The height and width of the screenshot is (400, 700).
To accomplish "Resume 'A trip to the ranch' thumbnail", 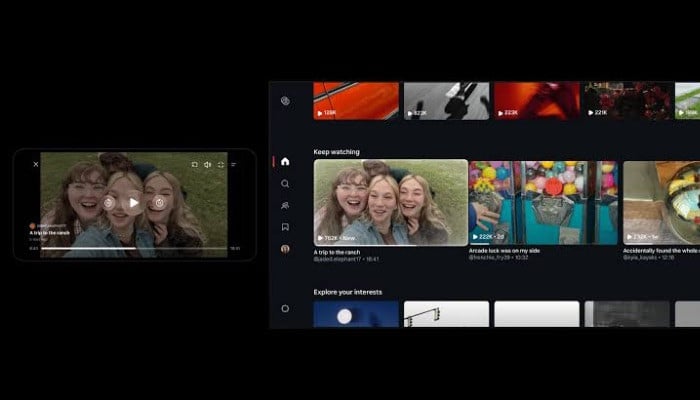I will coord(391,203).
